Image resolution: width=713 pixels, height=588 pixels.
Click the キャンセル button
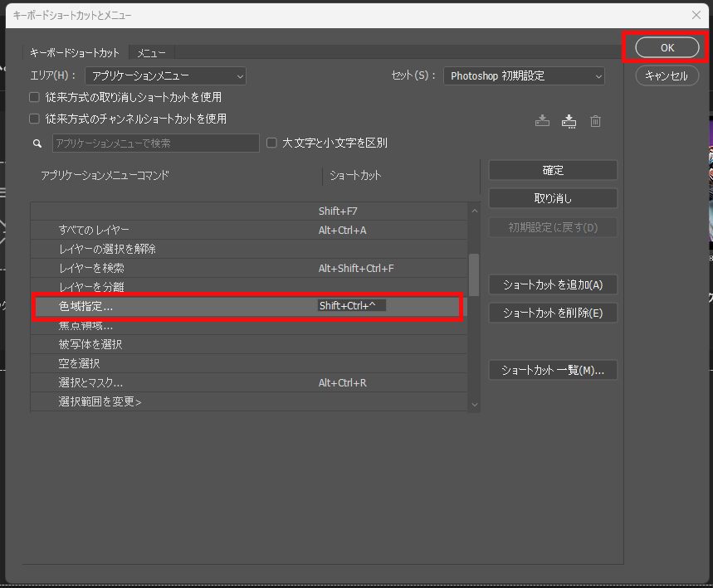pyautogui.click(x=667, y=75)
